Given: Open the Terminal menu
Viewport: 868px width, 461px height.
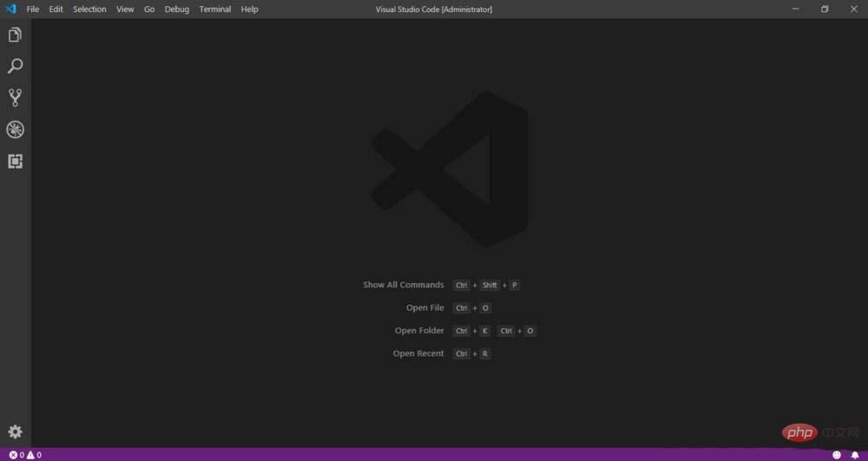Looking at the screenshot, I should pos(215,10).
